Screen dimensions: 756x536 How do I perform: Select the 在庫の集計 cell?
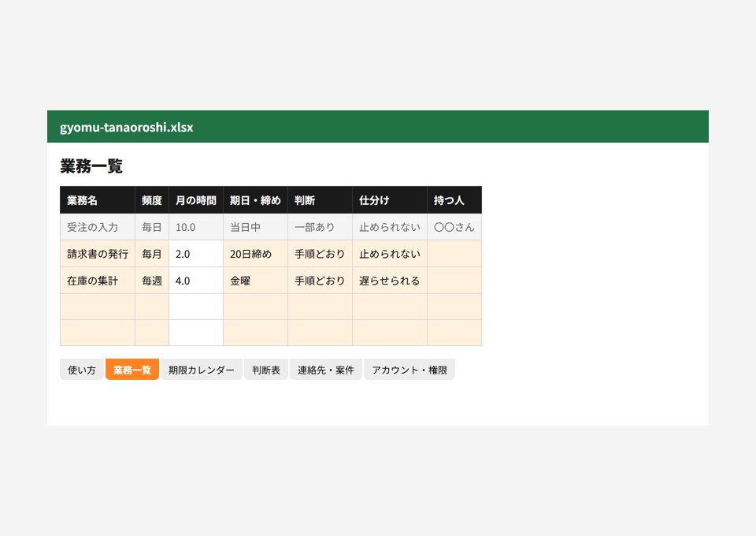tap(98, 281)
